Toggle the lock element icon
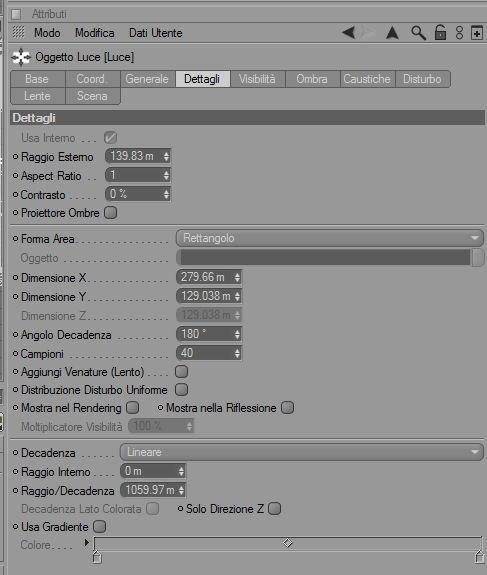The image size is (487, 575). click(x=440, y=32)
